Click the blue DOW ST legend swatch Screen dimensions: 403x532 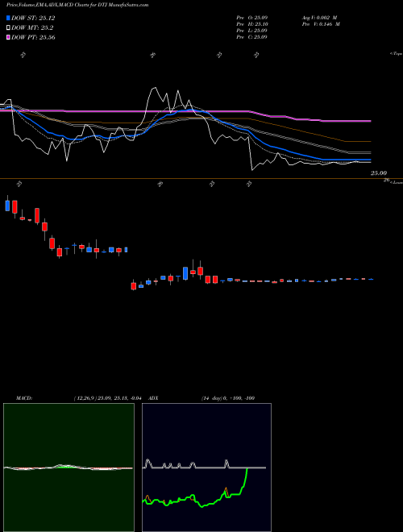[9, 18]
